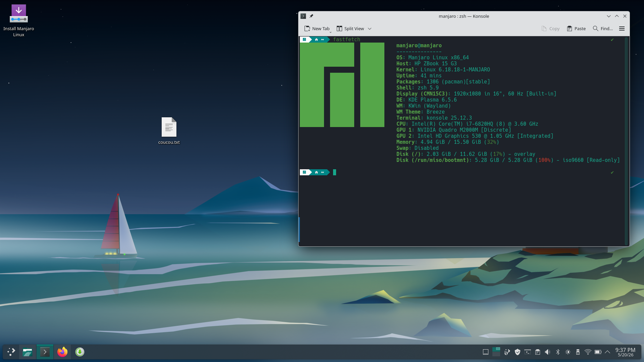This screenshot has height=362, width=644.
Task: Open the shield security tray icon
Action: (518, 352)
